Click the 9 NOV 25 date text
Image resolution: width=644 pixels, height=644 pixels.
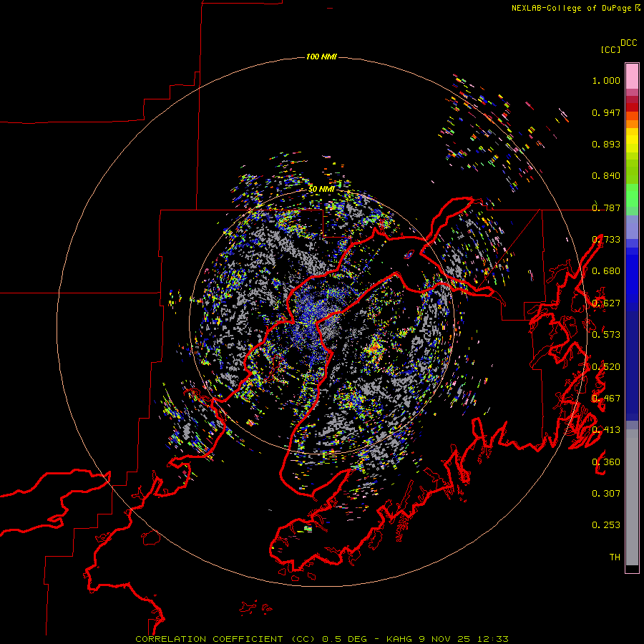tap(445, 639)
